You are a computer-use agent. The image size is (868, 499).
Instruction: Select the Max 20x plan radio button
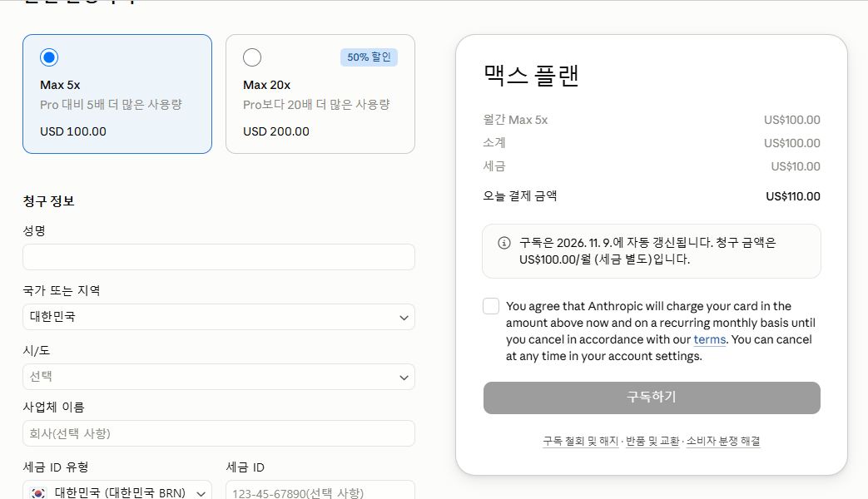pos(252,57)
